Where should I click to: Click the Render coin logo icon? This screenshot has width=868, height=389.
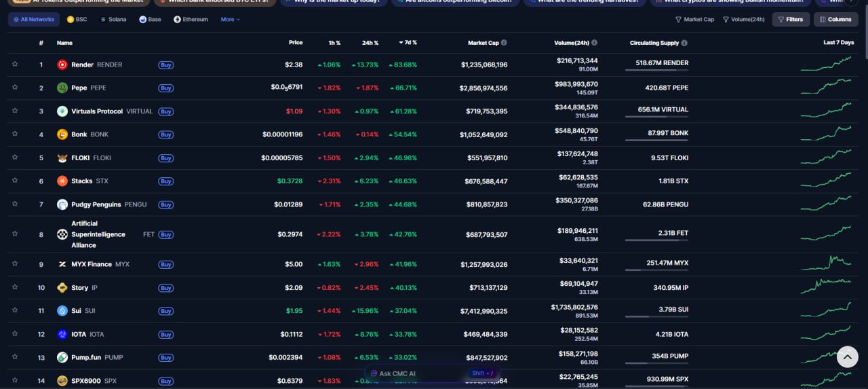click(x=62, y=64)
